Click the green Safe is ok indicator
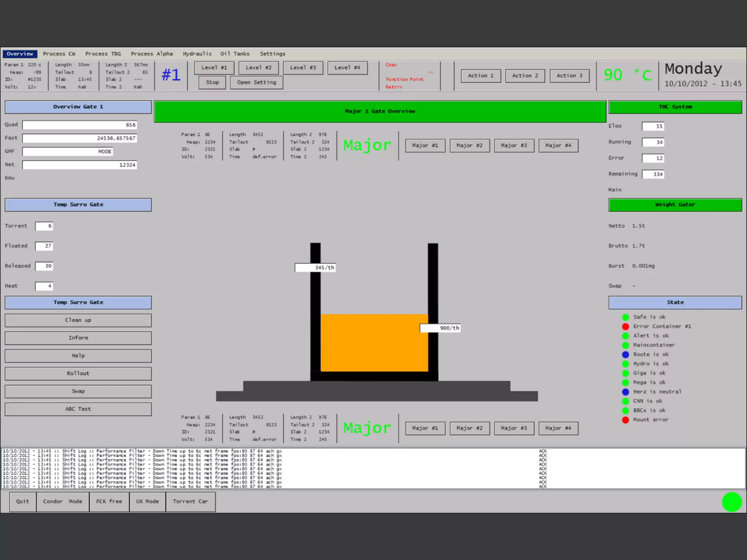 pos(626,317)
